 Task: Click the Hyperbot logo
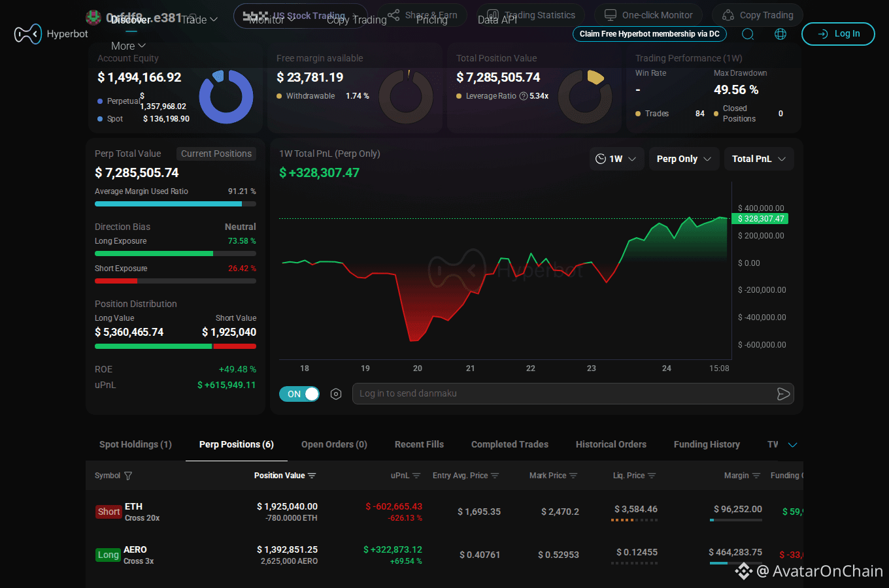tap(51, 34)
